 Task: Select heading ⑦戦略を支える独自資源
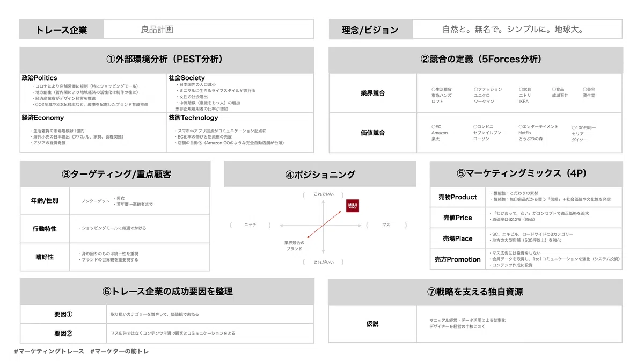coord(475,292)
